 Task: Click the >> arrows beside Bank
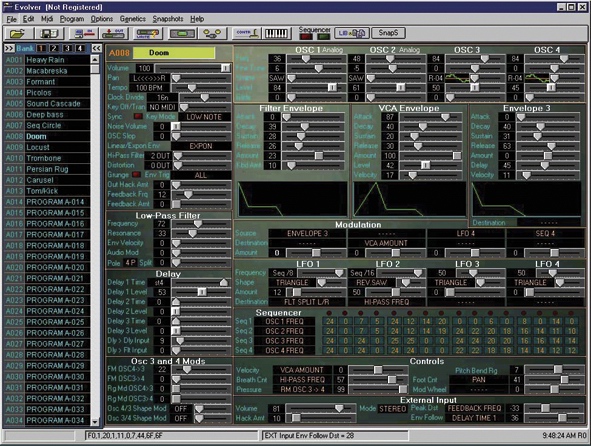click(x=9, y=48)
